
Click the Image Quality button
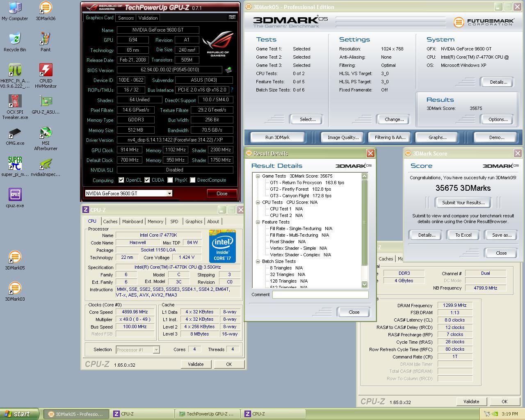[343, 137]
